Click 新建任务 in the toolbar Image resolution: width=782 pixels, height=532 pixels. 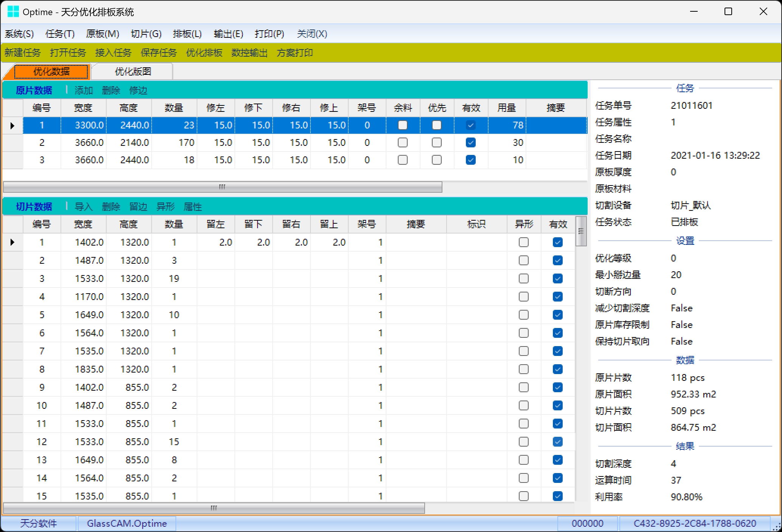[22, 53]
